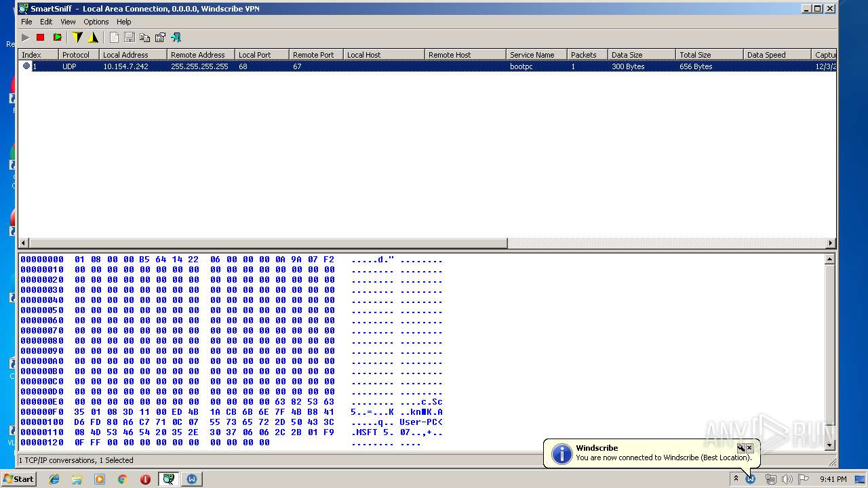The image size is (868, 488).
Task: Click the bootpc service name cell
Action: point(521,66)
